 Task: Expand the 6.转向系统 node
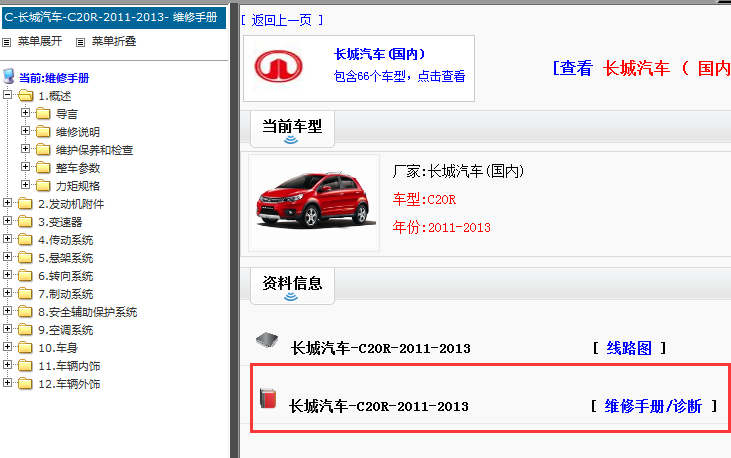7,274
